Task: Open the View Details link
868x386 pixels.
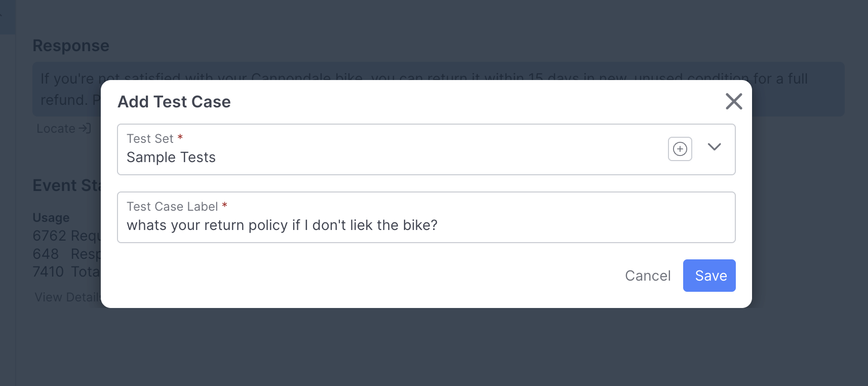Action: [66, 297]
